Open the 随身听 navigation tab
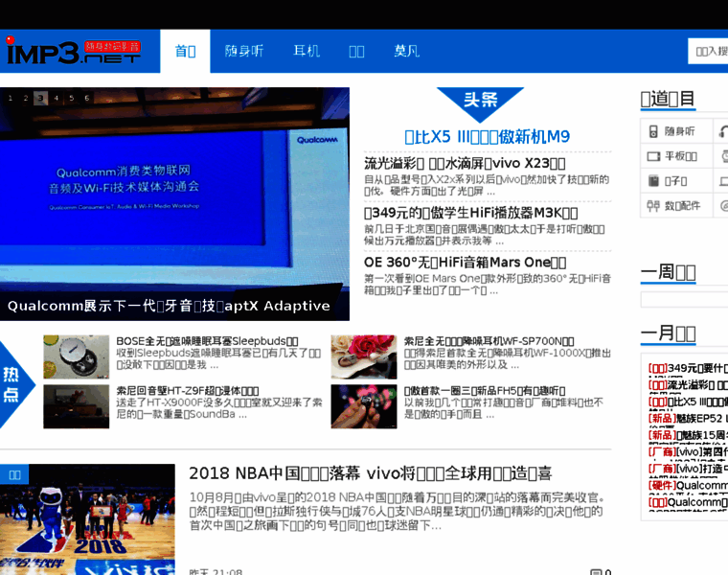 (244, 51)
